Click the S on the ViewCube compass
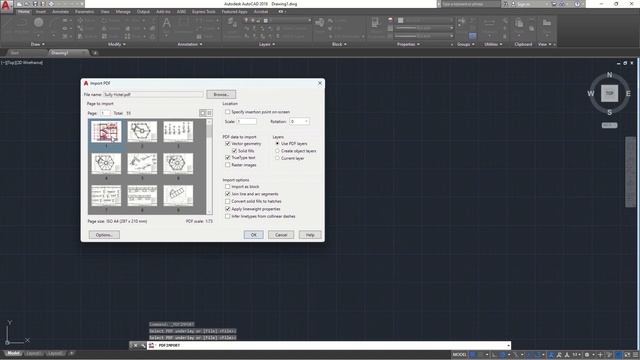The height and width of the screenshot is (360, 640). [x=609, y=112]
